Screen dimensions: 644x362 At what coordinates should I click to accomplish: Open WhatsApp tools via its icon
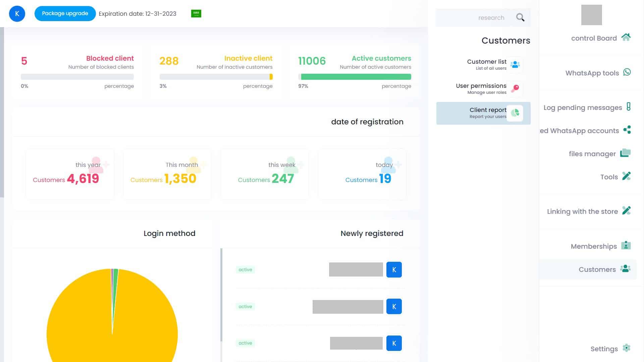pos(627,72)
